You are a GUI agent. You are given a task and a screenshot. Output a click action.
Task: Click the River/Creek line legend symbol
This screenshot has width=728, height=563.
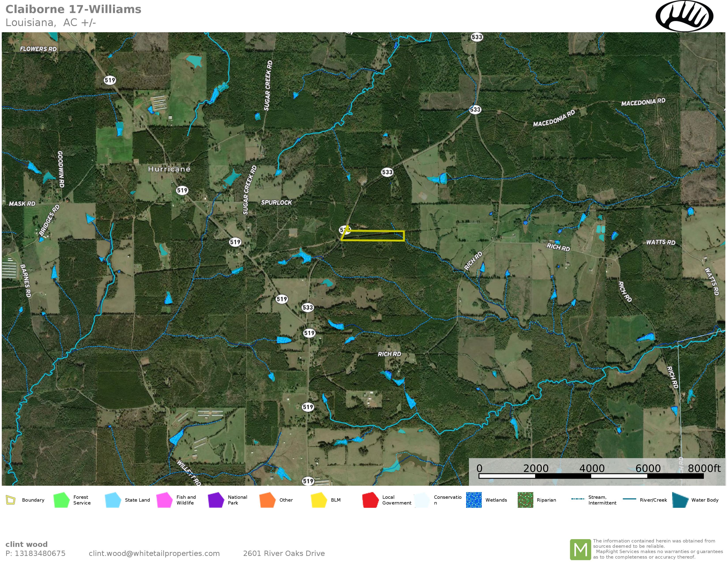click(x=629, y=499)
